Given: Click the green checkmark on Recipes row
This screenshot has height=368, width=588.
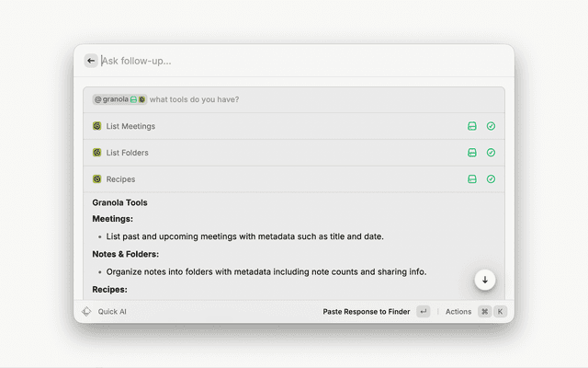Looking at the screenshot, I should click(x=491, y=179).
